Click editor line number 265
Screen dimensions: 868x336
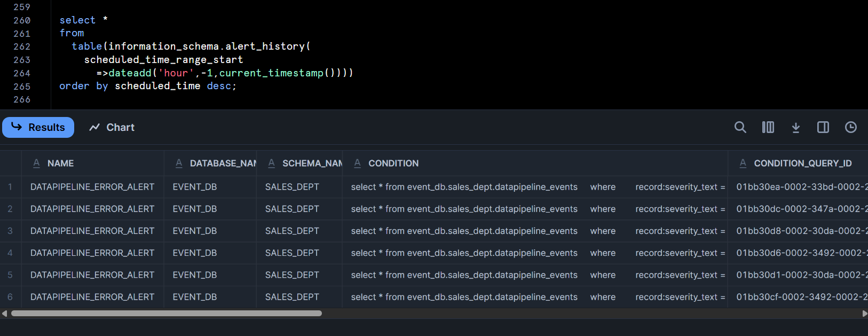(x=22, y=87)
